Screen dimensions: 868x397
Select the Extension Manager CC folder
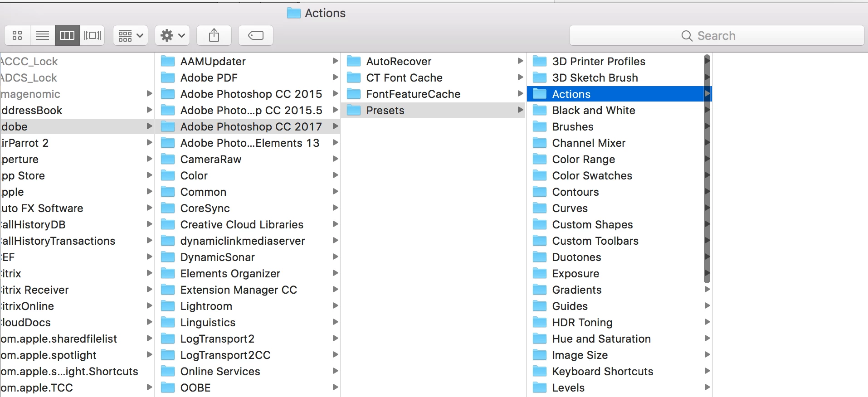tap(248, 290)
